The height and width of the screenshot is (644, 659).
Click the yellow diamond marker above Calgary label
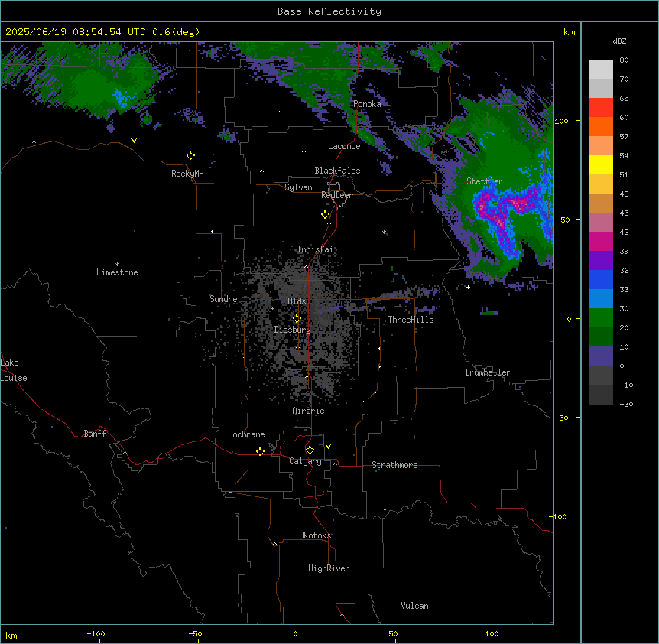(310, 450)
